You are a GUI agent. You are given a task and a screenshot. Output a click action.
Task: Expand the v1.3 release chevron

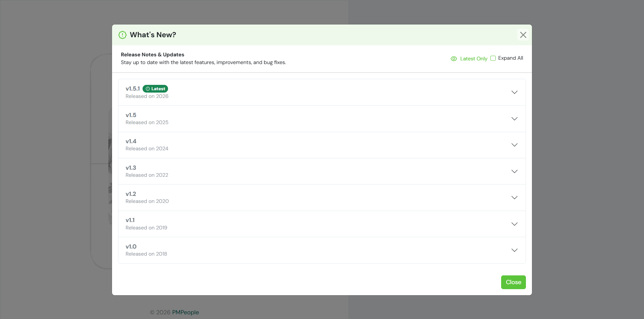point(514,171)
